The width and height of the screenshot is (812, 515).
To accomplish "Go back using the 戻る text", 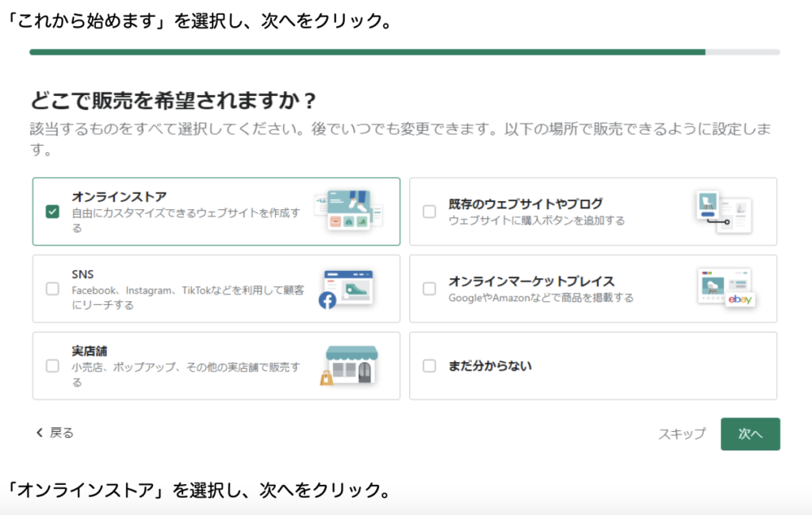I will pyautogui.click(x=62, y=433).
